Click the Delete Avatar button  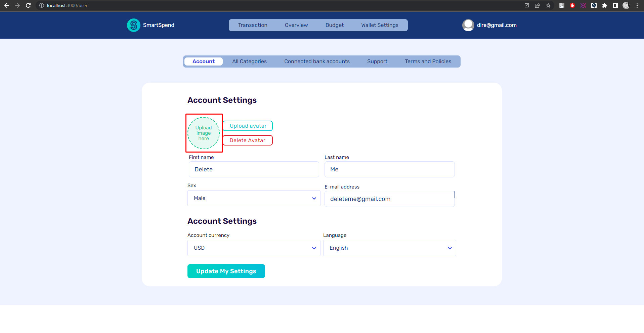[247, 140]
